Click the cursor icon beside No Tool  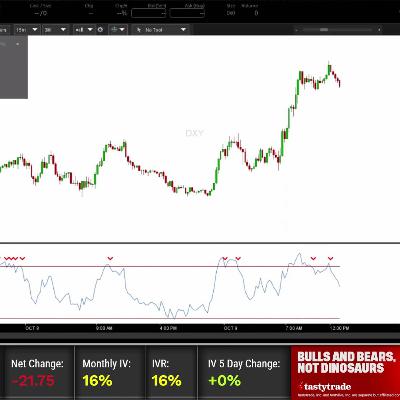pos(139,30)
